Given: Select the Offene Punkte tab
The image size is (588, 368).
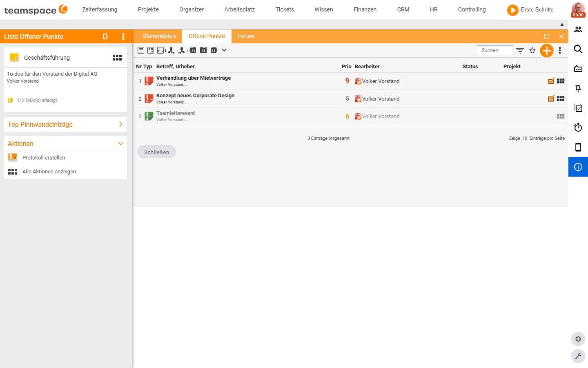Looking at the screenshot, I should point(207,36).
